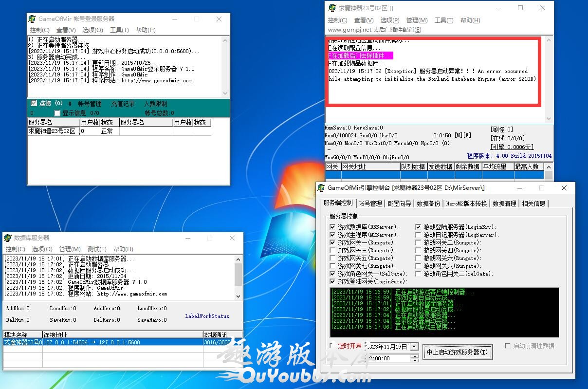588x389 pixels.
Task: Open 控制(C) menu in login server window
Action: tap(40, 30)
